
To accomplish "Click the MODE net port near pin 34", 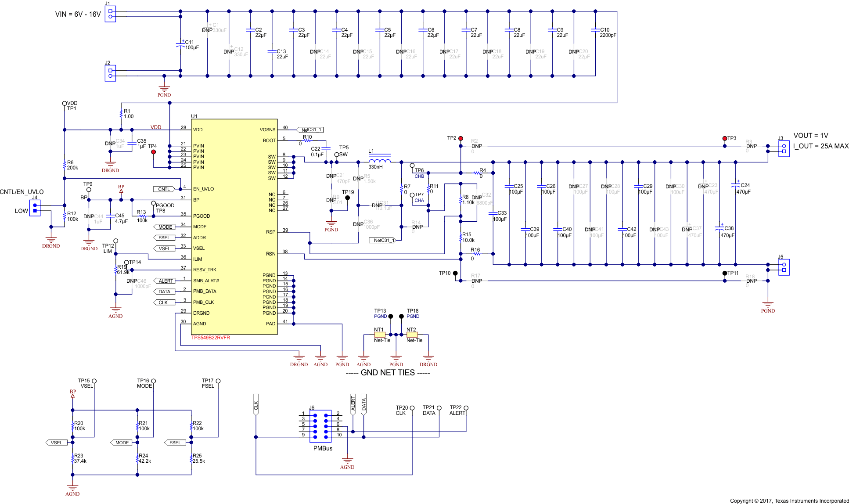I will coord(164,227).
